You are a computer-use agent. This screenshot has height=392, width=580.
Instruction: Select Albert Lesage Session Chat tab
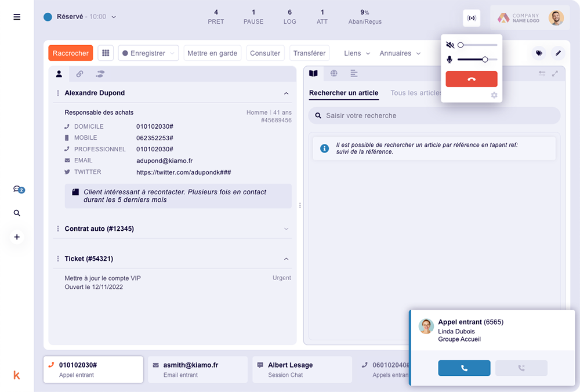(302, 369)
